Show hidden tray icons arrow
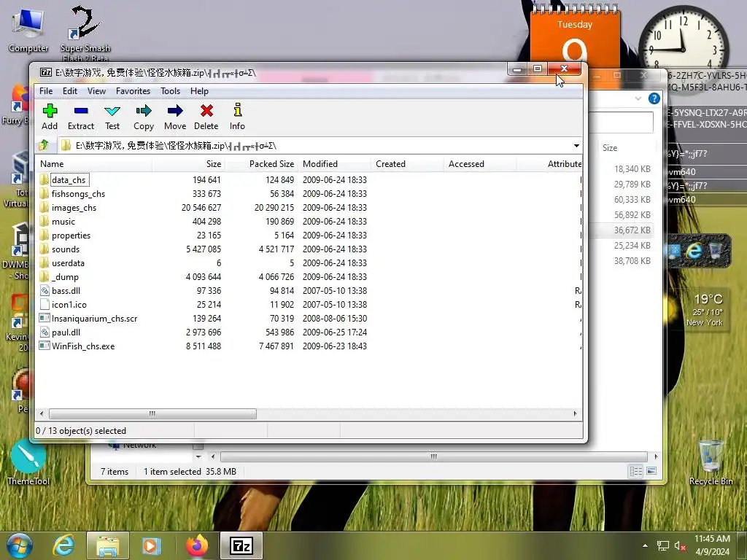The height and width of the screenshot is (560, 747). [x=645, y=545]
